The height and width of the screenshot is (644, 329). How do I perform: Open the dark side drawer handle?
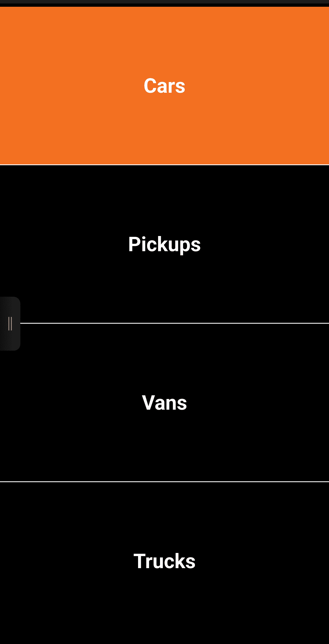(10, 323)
